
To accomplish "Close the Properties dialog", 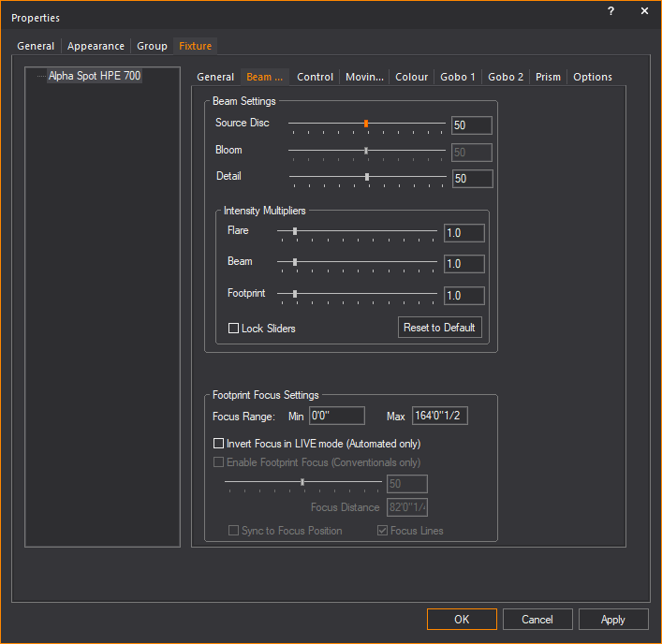I will (644, 11).
